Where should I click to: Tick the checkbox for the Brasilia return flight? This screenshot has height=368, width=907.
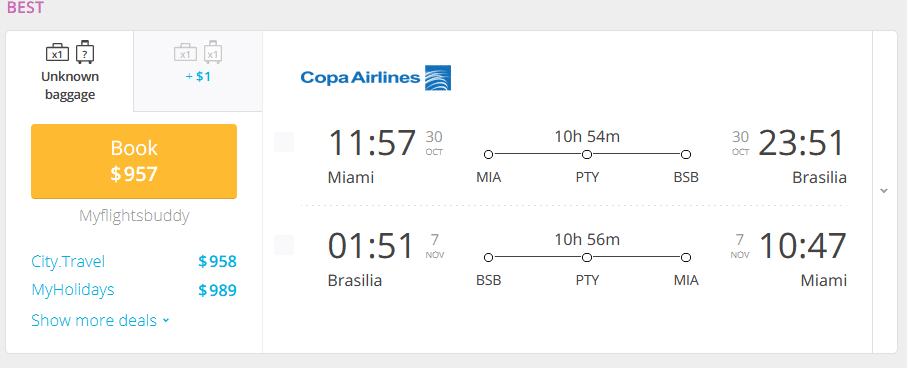284,245
